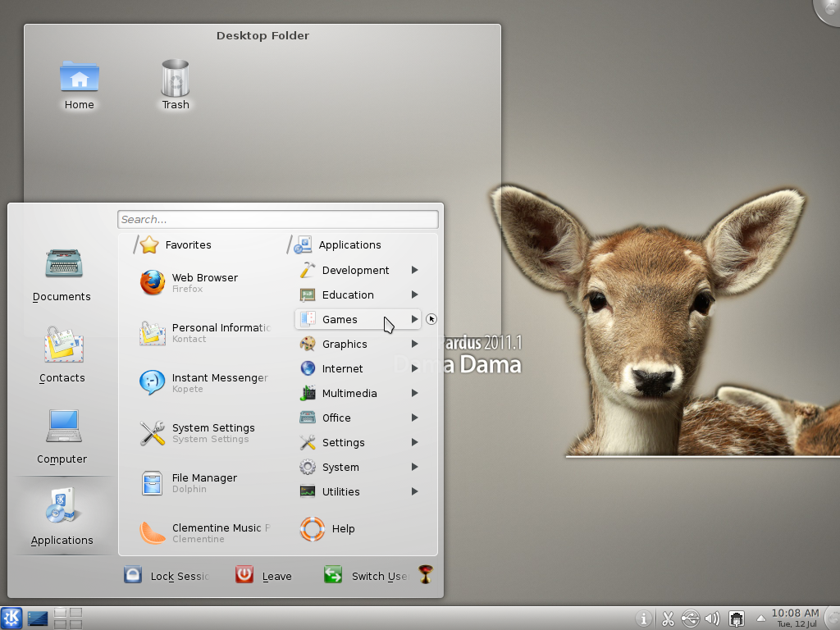Click the volume icon in the tray
The image size is (840, 630).
[711, 618]
